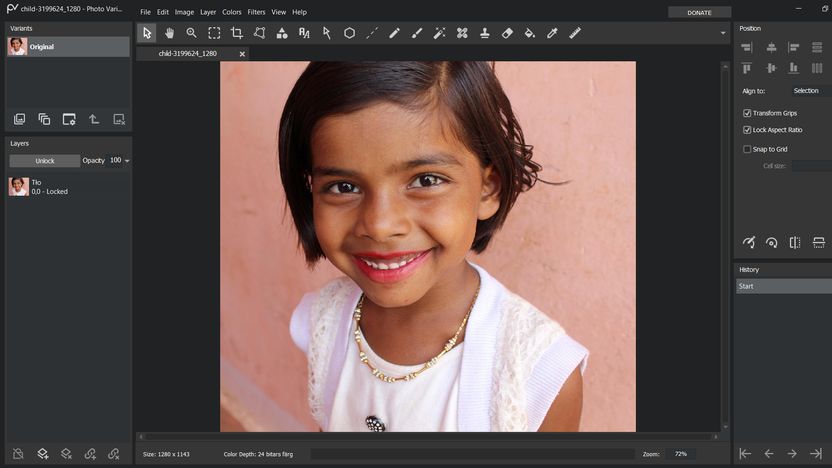Choose the rectangular marquee selection tool

(214, 33)
